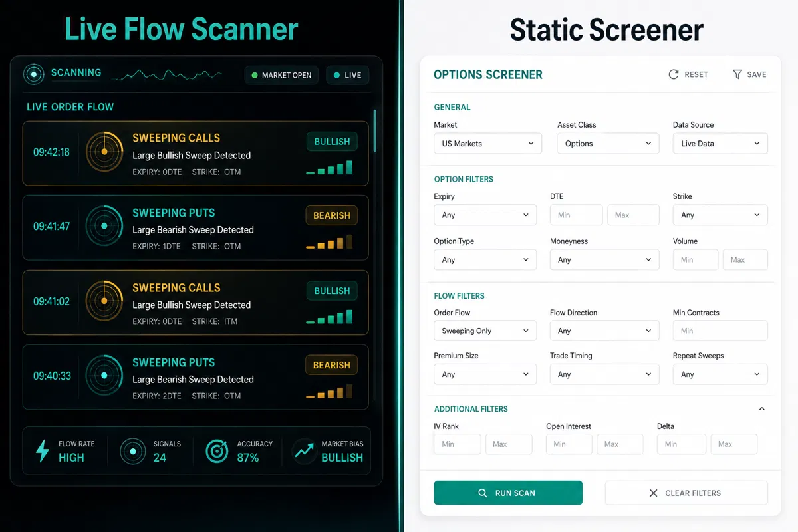Image resolution: width=798 pixels, height=532 pixels.
Task: Toggle the LIVE indicator pill
Action: point(347,75)
